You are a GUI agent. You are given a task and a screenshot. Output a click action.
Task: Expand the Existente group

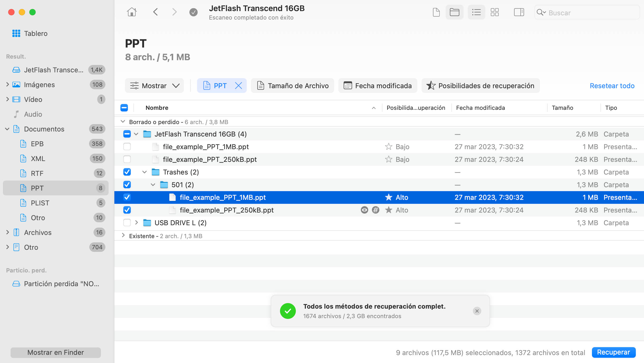click(x=123, y=235)
